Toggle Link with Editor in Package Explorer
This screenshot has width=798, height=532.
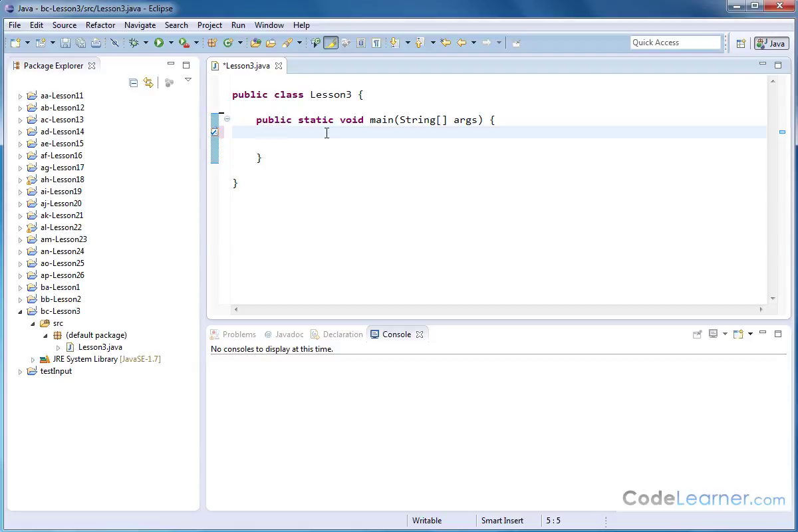[148, 82]
